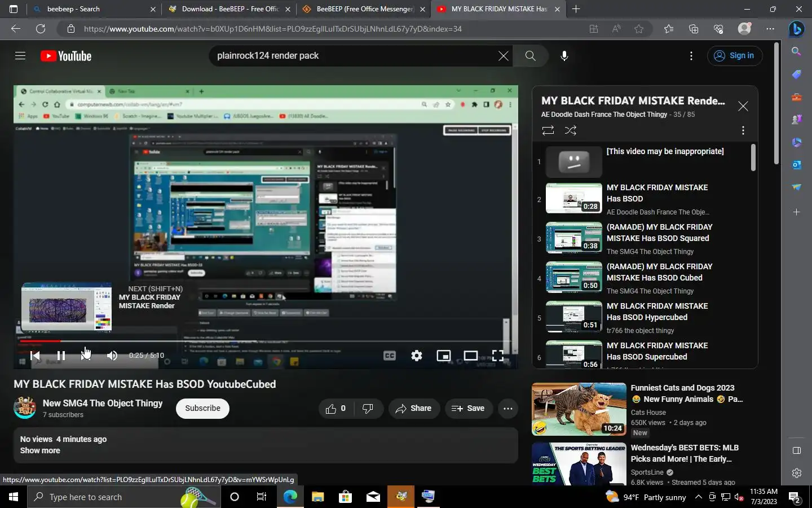Open the New SMG4 The Object Thingy channel avatar
812x508 pixels.
(25, 408)
